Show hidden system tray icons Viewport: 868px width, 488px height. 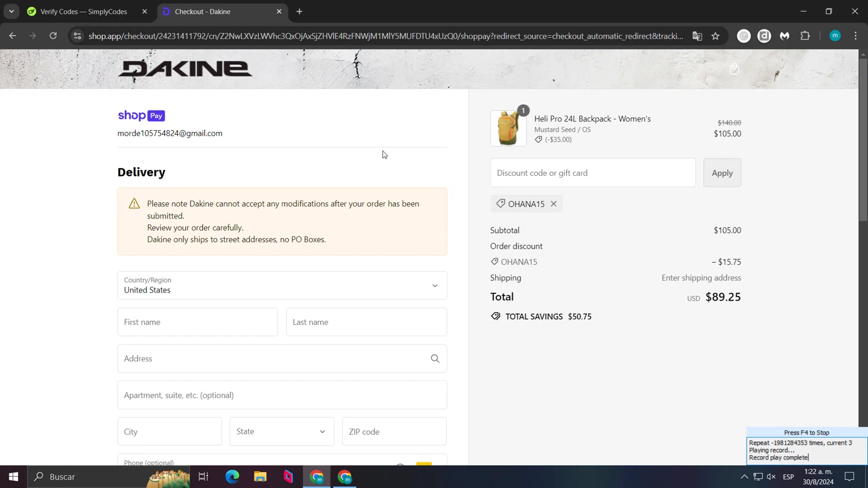pyautogui.click(x=744, y=477)
